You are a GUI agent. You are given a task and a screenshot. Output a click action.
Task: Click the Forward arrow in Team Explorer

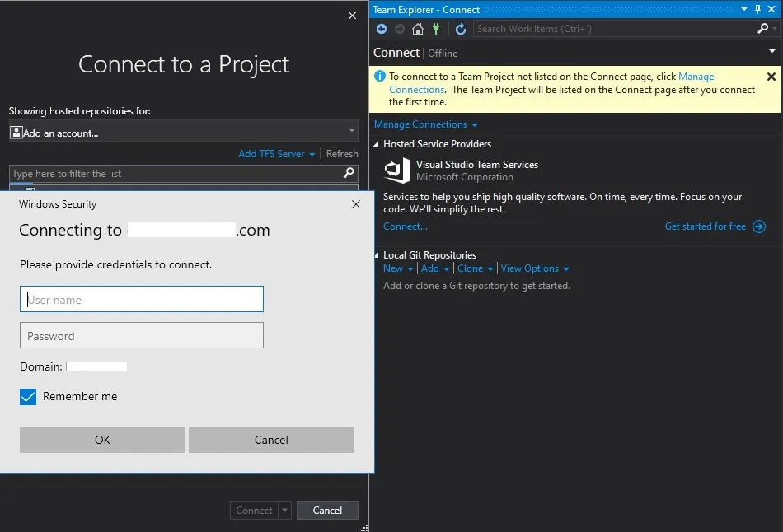coord(400,29)
